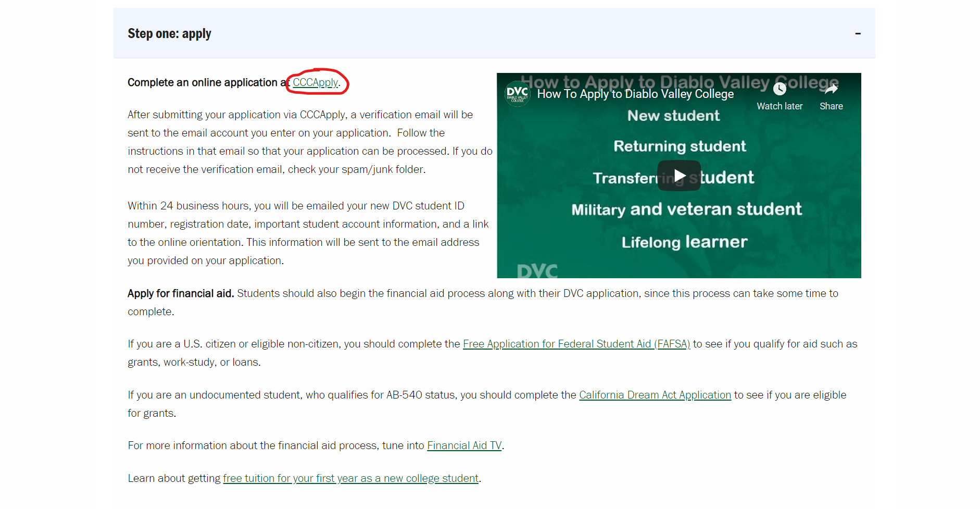Screen dimensions: 980x509
Task: Click the Step one: apply heading text
Action: point(169,33)
